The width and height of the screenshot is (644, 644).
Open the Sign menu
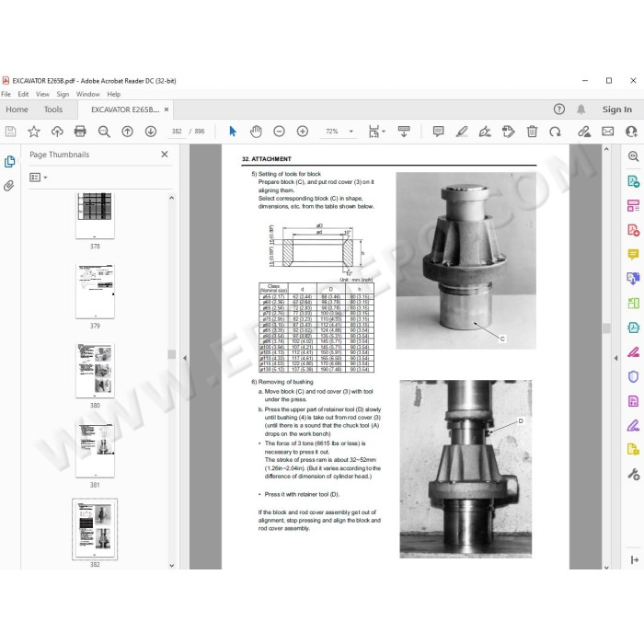[x=63, y=94]
